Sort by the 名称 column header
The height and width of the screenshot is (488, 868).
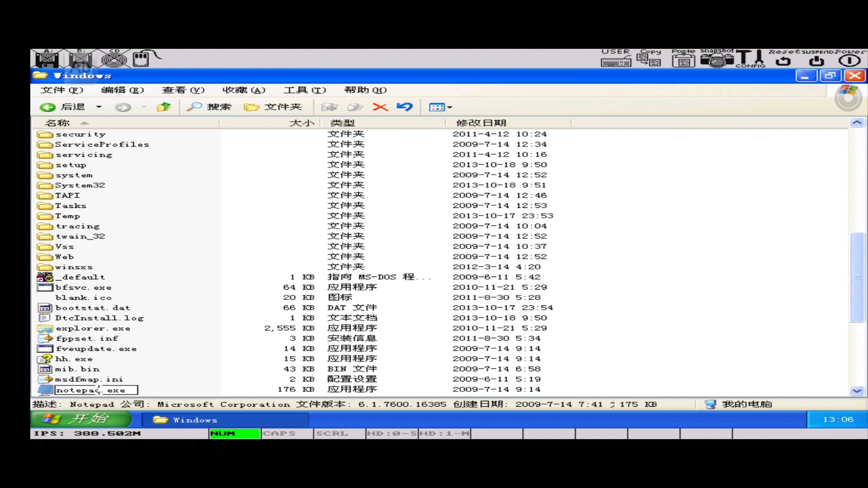pyautogui.click(x=125, y=123)
